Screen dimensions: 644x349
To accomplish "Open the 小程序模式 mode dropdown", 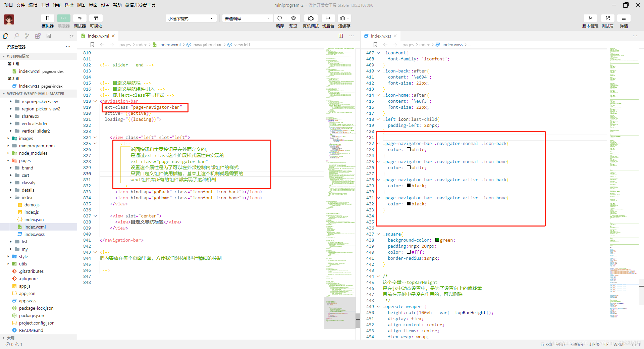I will pyautogui.click(x=191, y=18).
